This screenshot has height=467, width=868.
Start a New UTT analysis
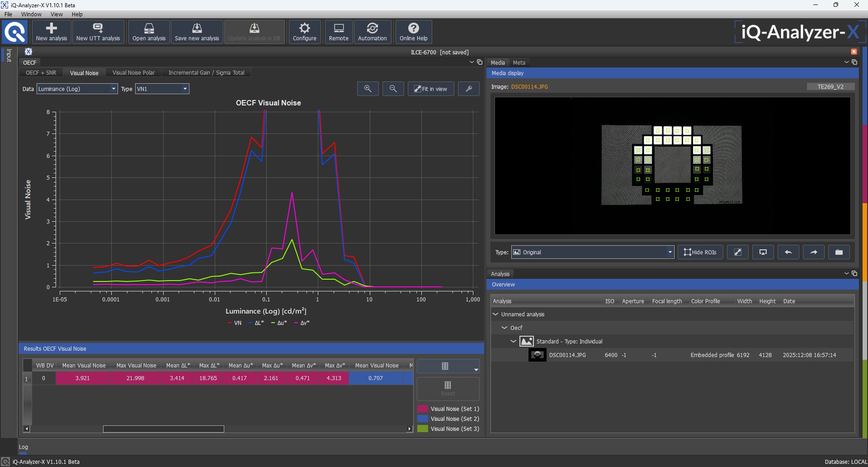point(98,32)
